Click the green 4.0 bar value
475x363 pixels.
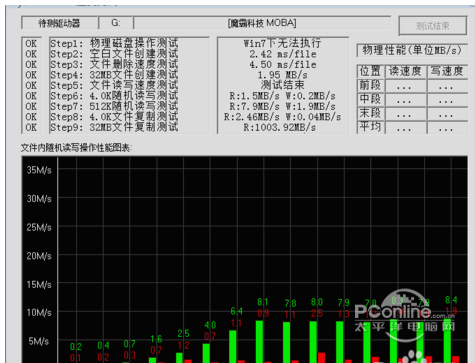210,325
